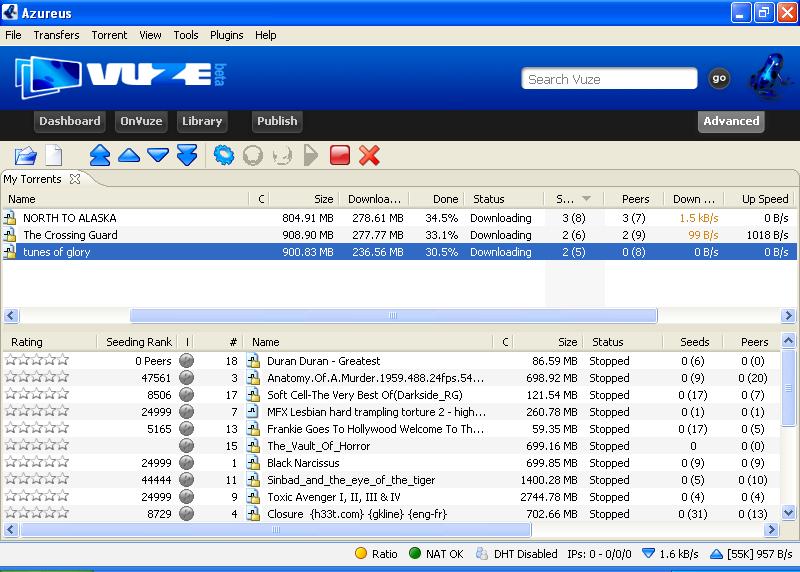Move torrent to bottom with double-down arrow
Viewport: 800px width, 572px height.
[187, 155]
